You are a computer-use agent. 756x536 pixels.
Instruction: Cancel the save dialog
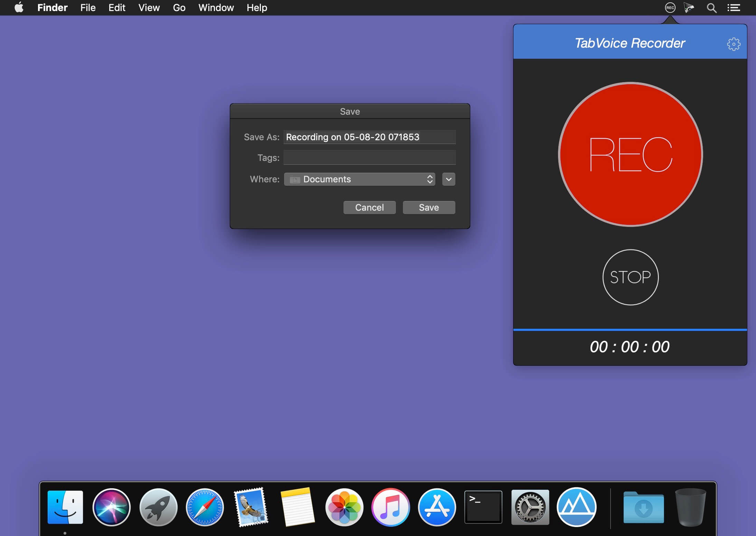pyautogui.click(x=369, y=208)
